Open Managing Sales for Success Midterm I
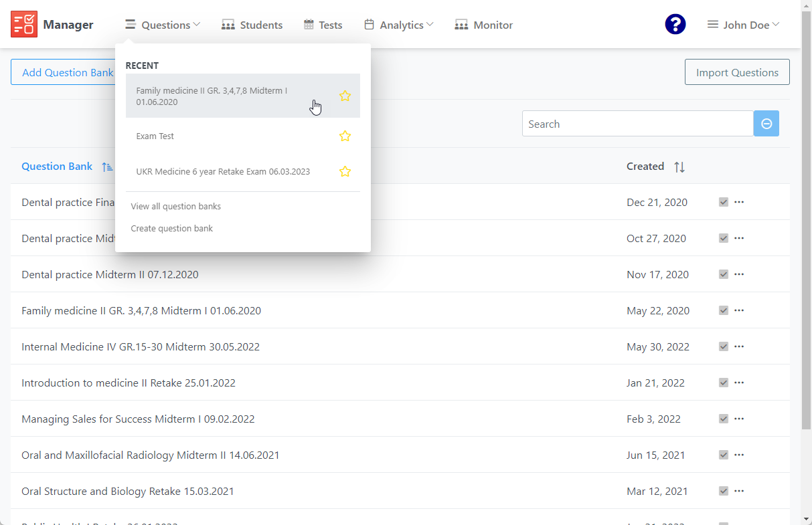 138,419
